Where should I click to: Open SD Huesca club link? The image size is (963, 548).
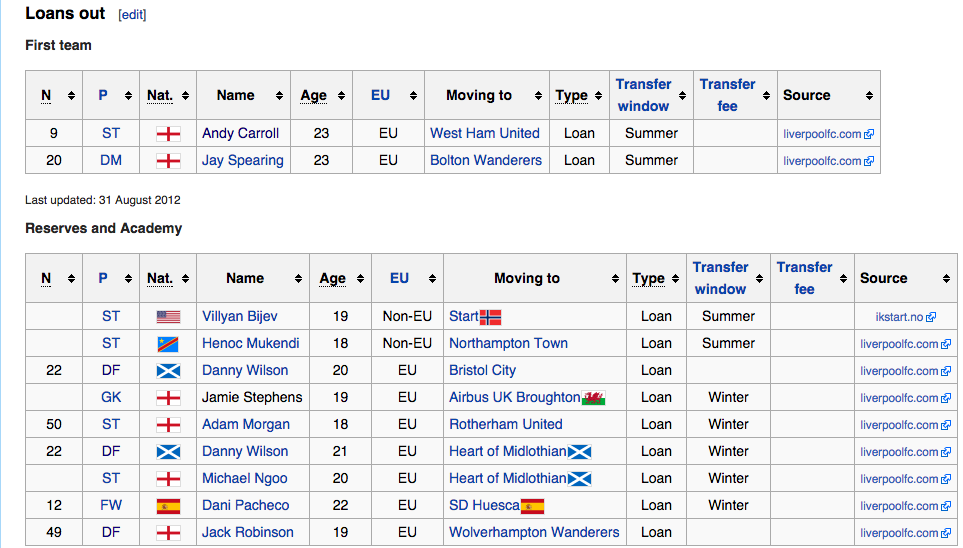pyautogui.click(x=484, y=506)
